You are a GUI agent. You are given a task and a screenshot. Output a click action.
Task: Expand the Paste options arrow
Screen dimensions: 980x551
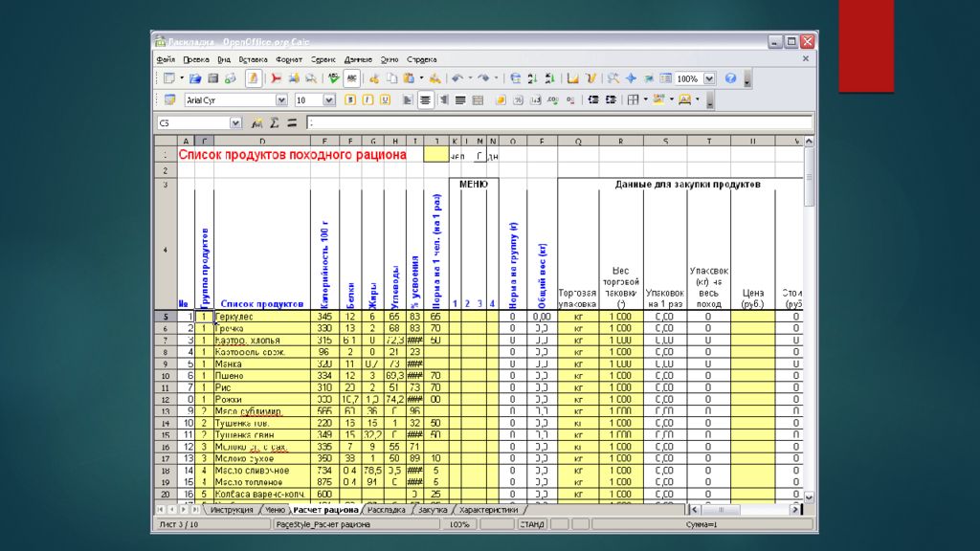(421, 78)
